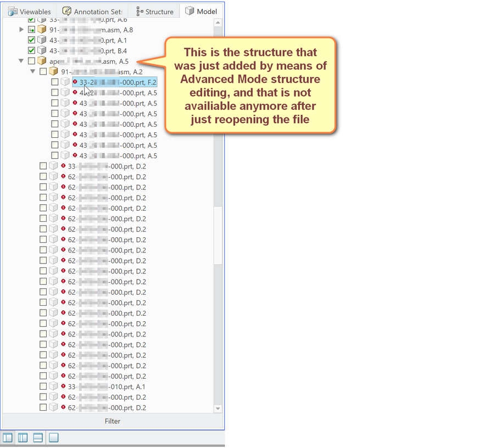The height and width of the screenshot is (448, 484).
Task: Check the box for 33-…-010.prt, A.1
Action: tap(43, 387)
